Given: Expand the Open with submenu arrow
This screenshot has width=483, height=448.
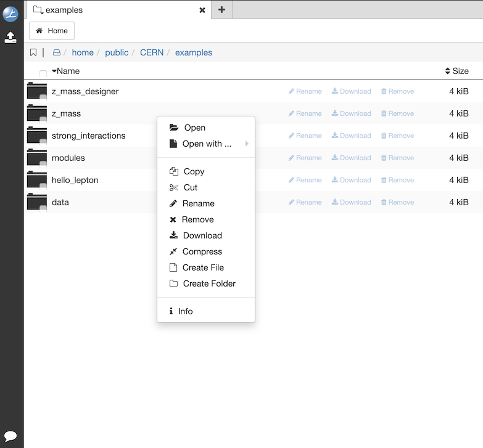Looking at the screenshot, I should (247, 144).
